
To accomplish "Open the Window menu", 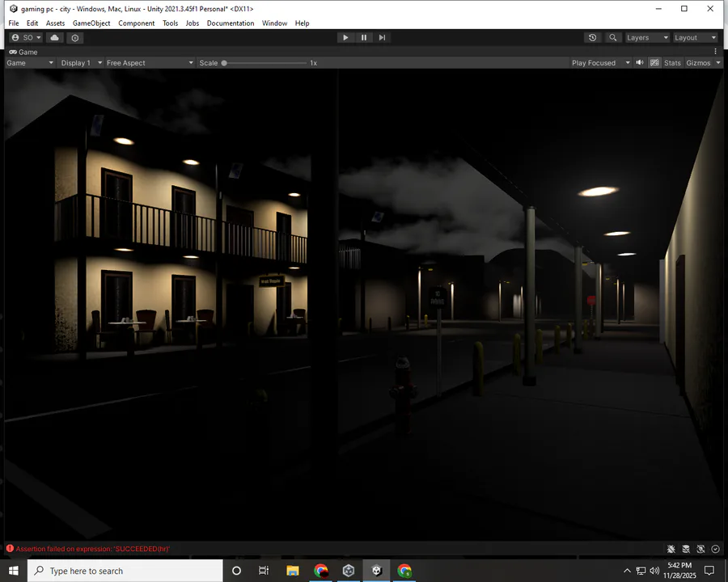I will (274, 23).
